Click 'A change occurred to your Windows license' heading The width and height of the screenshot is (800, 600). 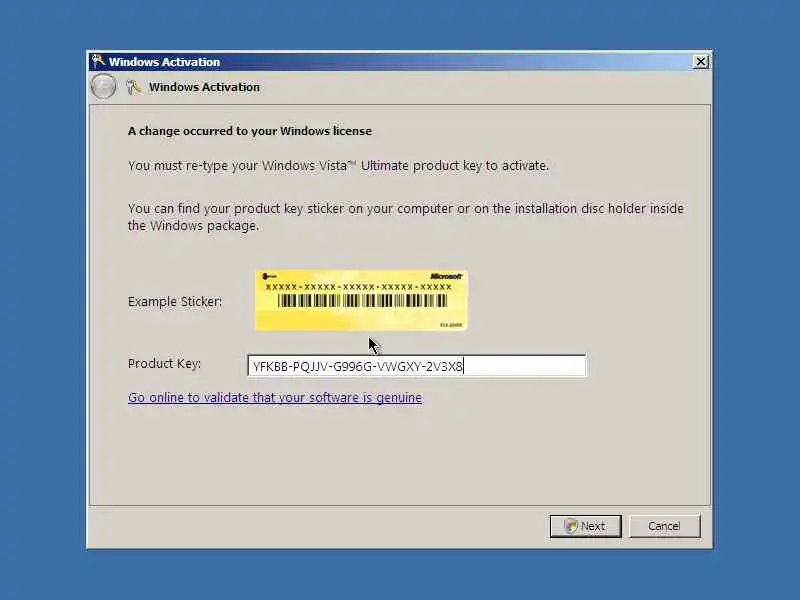[249, 131]
